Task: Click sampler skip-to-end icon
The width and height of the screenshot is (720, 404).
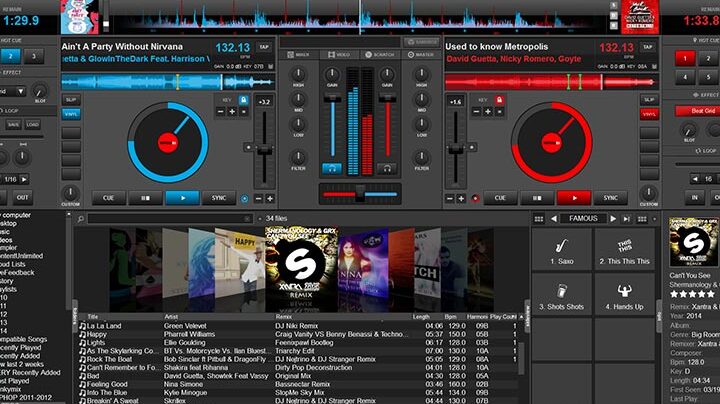Action: click(626, 219)
